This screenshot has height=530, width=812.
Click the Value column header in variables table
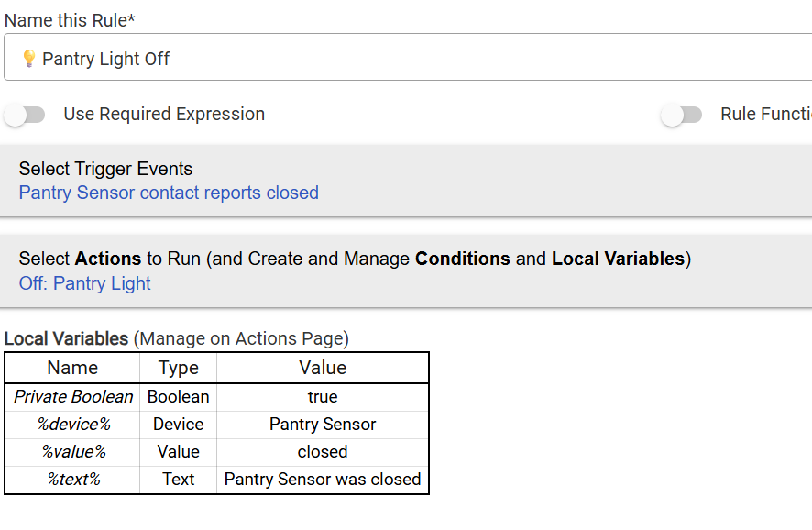tap(323, 368)
